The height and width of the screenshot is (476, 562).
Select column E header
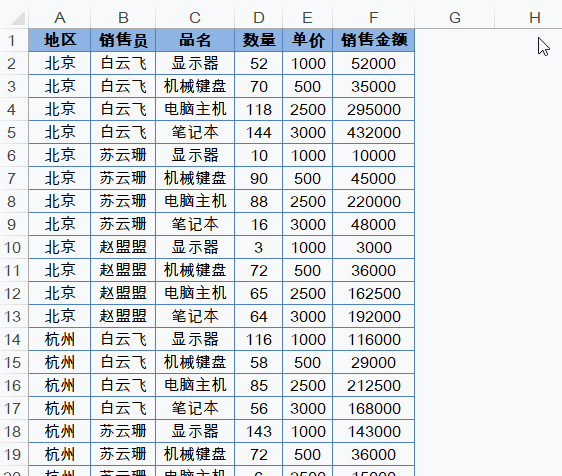308,18
